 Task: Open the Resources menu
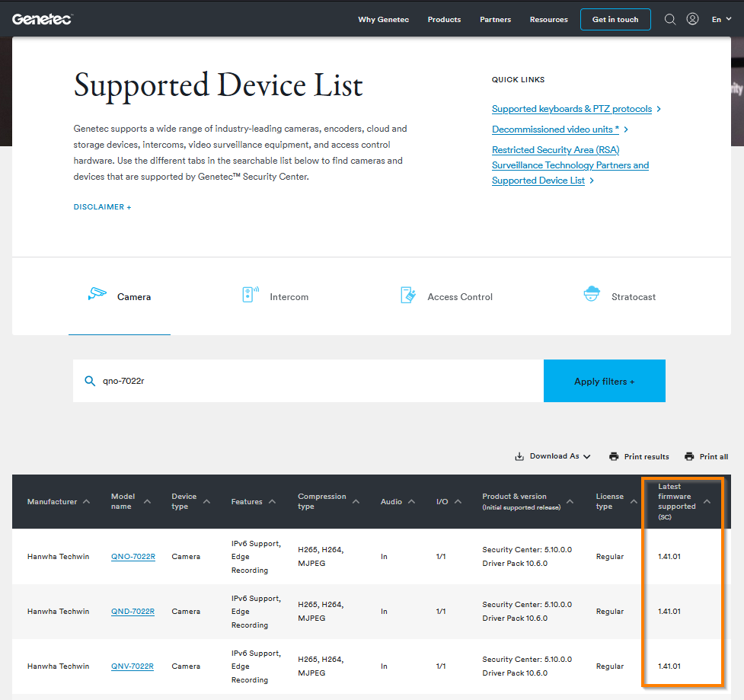click(x=548, y=20)
